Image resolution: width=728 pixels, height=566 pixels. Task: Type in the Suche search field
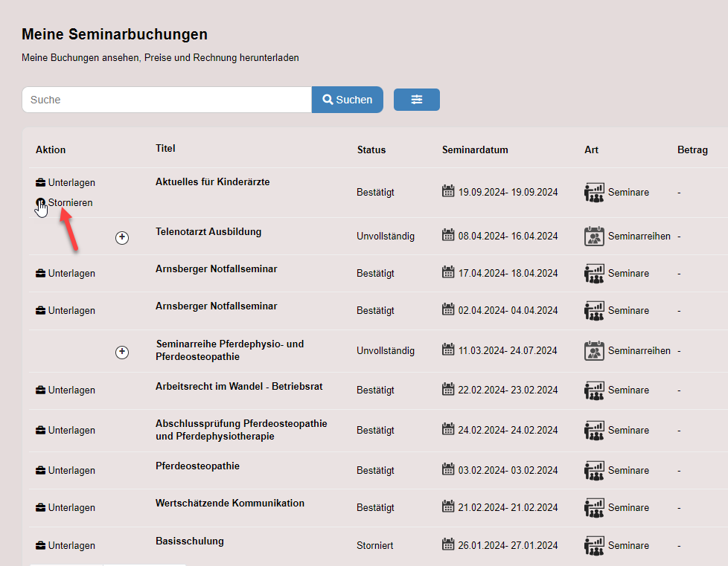(167, 100)
